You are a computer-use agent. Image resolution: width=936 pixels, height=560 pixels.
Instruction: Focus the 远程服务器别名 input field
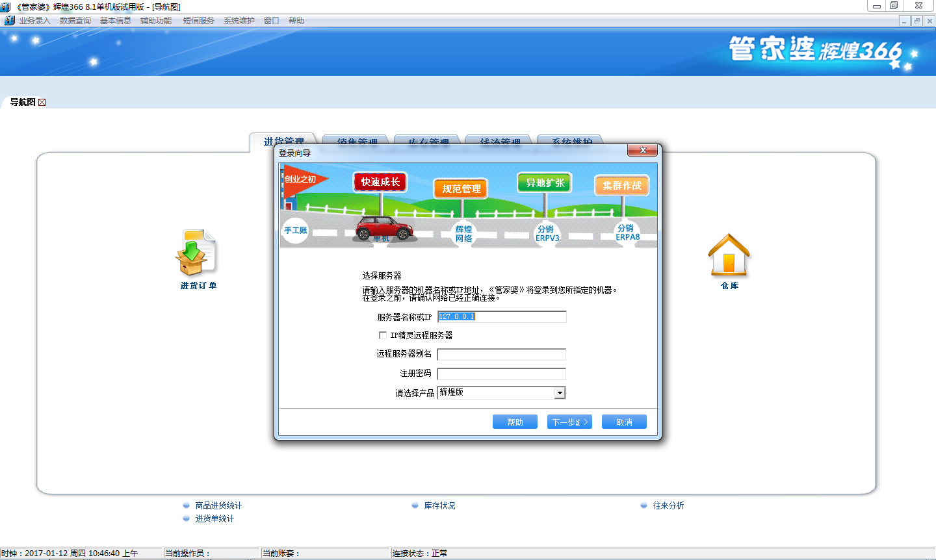coord(502,354)
